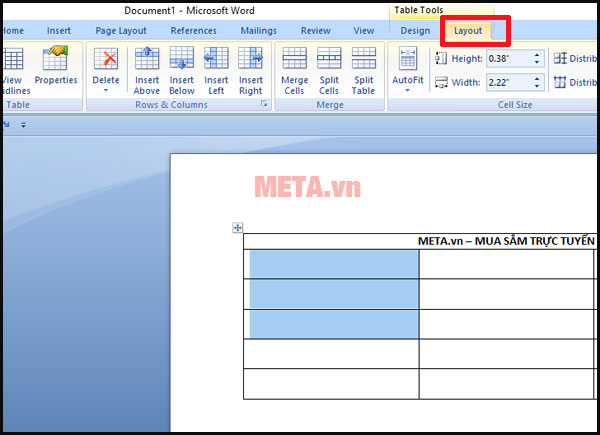
Task: Click the table move handle
Action: (237, 228)
